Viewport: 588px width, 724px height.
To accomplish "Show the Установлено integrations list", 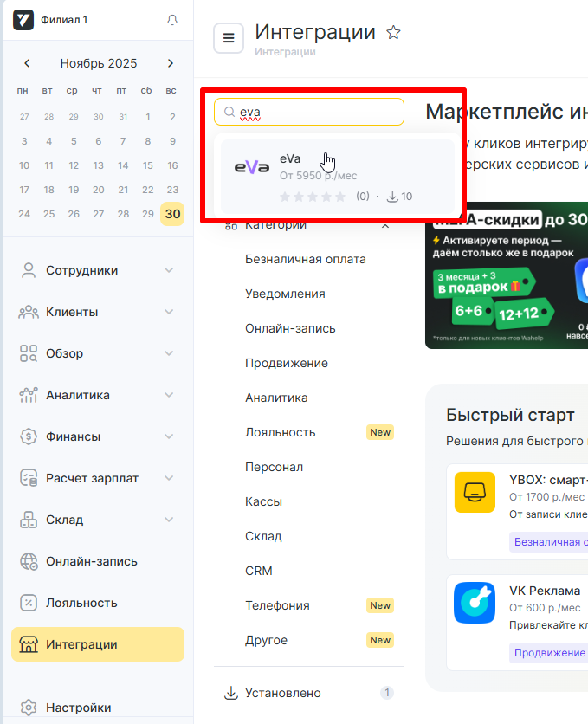I will tap(283, 693).
